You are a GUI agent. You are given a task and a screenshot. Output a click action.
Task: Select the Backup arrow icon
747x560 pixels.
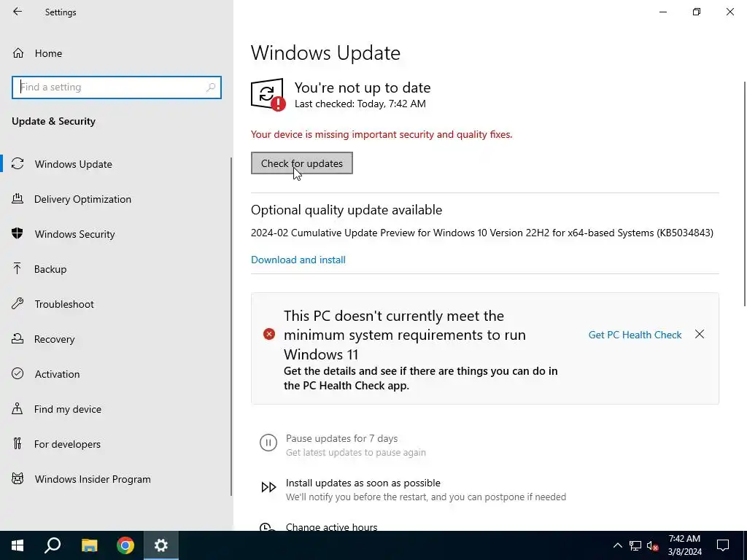click(18, 268)
